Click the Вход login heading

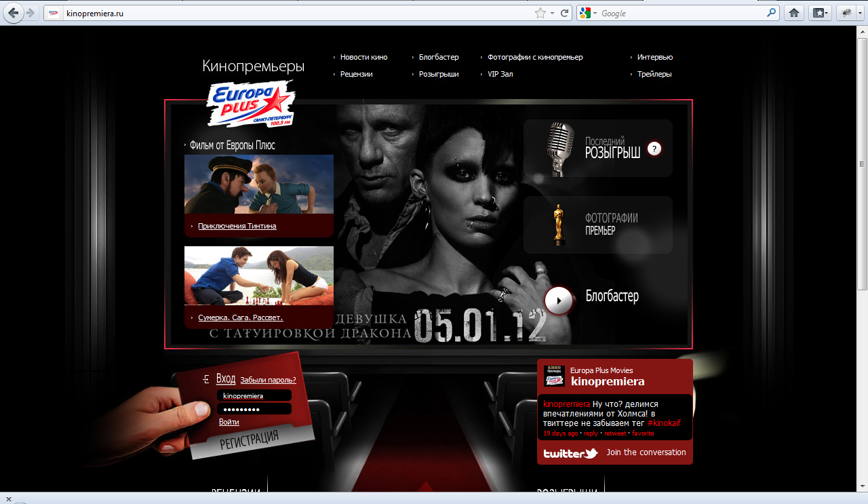(x=226, y=379)
